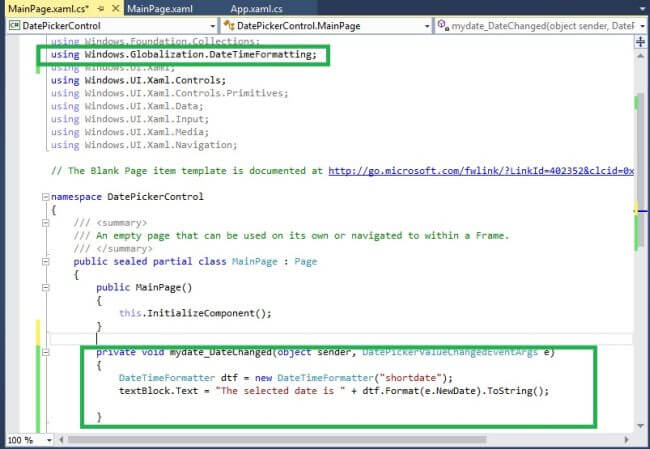The image size is (650, 449).
Task: Click "The selected date is " string
Action: (x=281, y=391)
